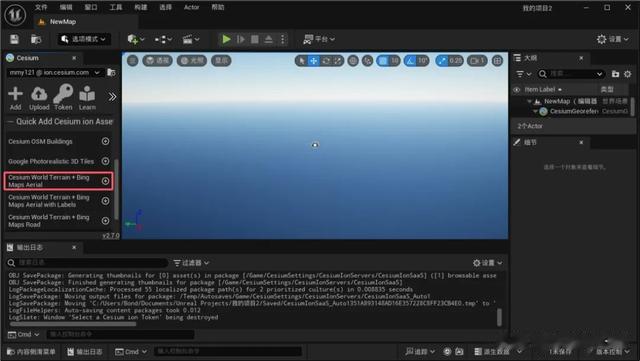Screen dimensions: 640x361
Task: Open the viewport options hamburger menu
Action: click(x=133, y=61)
